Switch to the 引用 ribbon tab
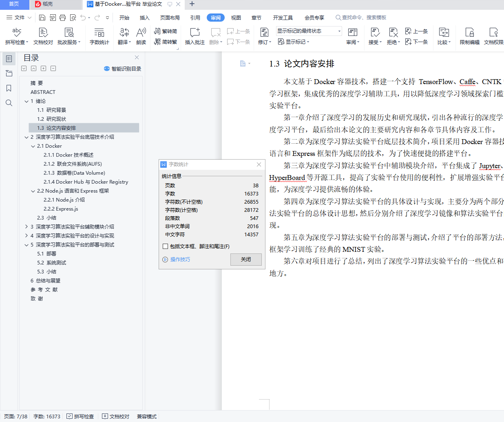 [195, 18]
